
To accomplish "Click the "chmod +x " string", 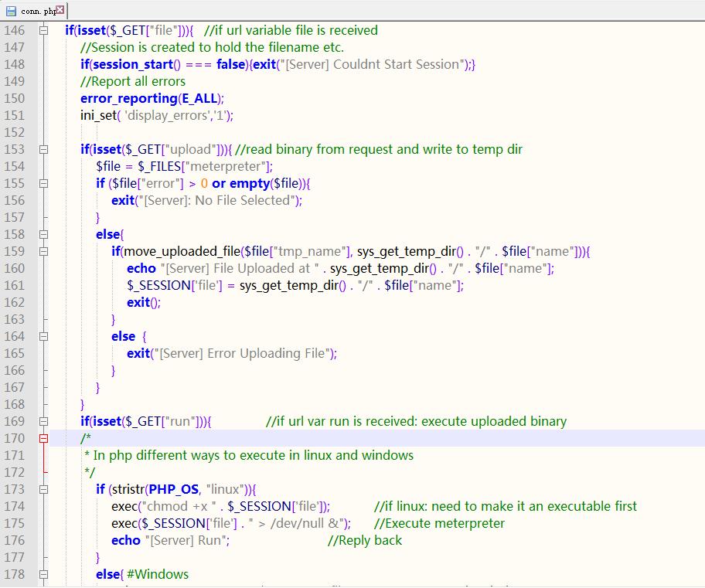I will pyautogui.click(x=179, y=507).
